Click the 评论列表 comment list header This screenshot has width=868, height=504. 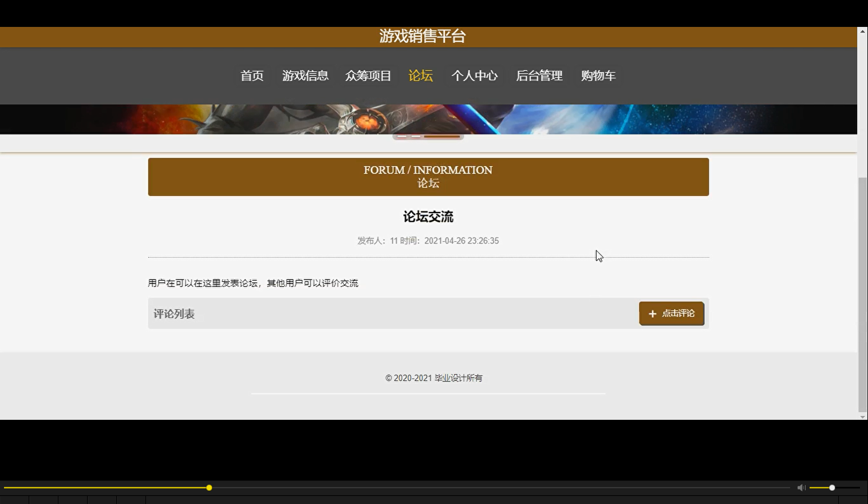coord(174,313)
